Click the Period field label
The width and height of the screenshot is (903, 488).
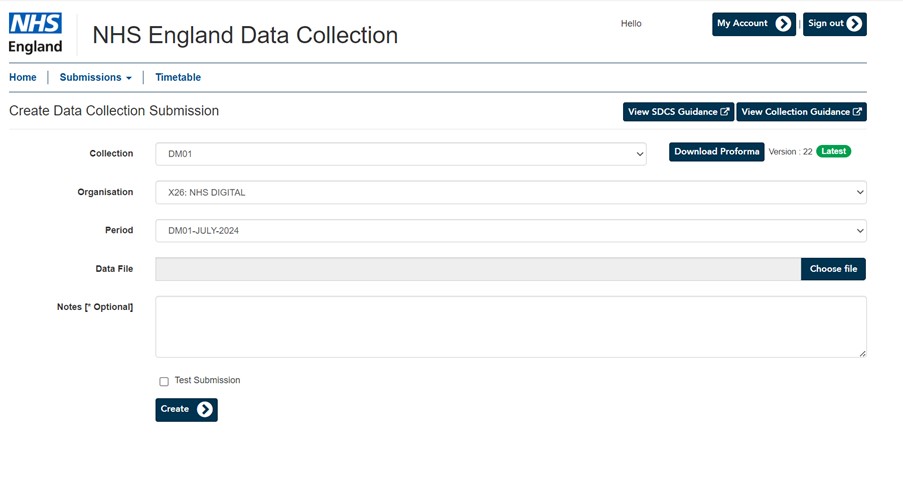coord(119,230)
